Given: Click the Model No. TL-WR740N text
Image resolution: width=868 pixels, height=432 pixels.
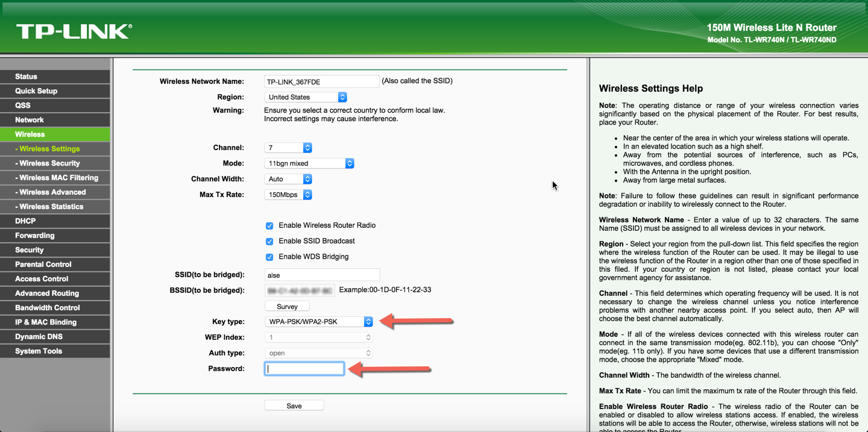Looking at the screenshot, I should (772, 40).
